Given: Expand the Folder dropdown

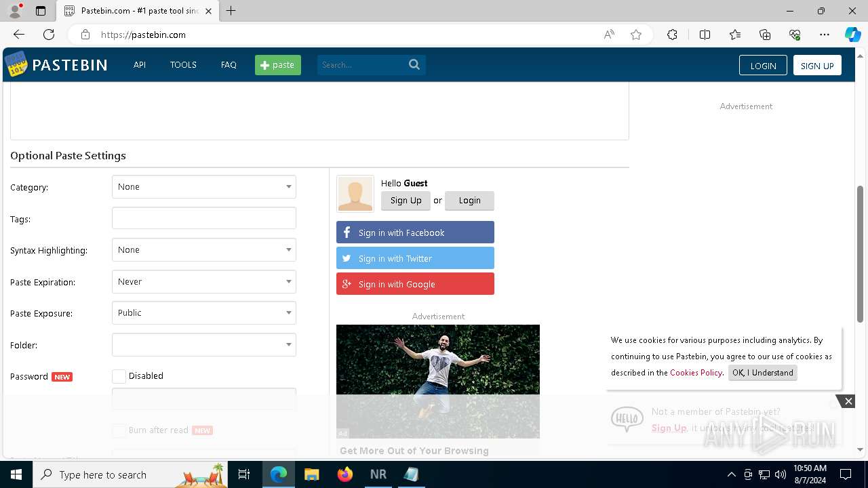Looking at the screenshot, I should 204,345.
